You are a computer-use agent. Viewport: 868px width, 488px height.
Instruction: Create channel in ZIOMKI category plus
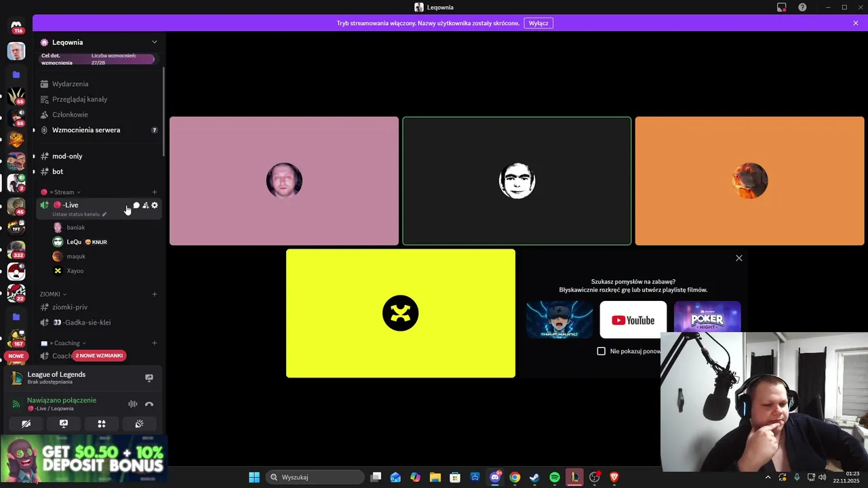[155, 294]
